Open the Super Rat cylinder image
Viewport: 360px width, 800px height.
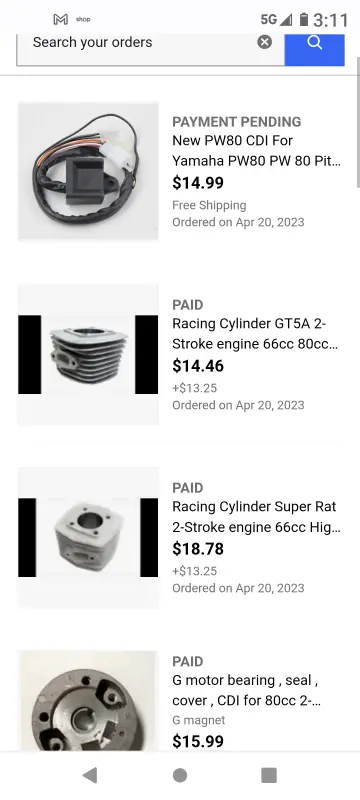pos(88,538)
